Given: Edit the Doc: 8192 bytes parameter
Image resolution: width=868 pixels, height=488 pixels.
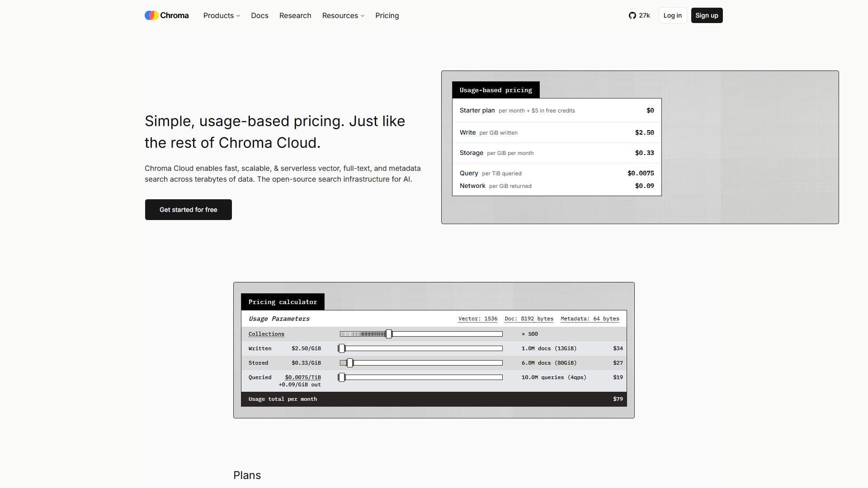Looking at the screenshot, I should click(x=529, y=319).
